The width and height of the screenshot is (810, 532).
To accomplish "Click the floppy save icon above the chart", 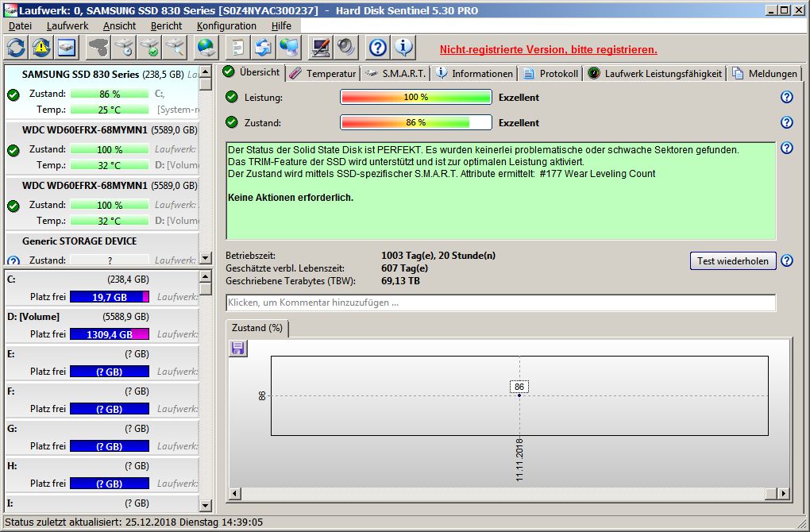I will [237, 349].
